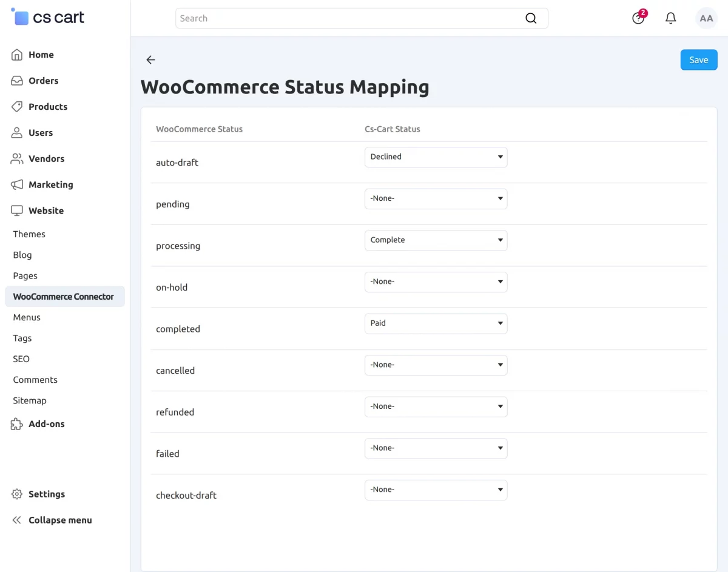Viewport: 728px width, 572px height.
Task: Click the refunded row label
Action: (x=175, y=412)
